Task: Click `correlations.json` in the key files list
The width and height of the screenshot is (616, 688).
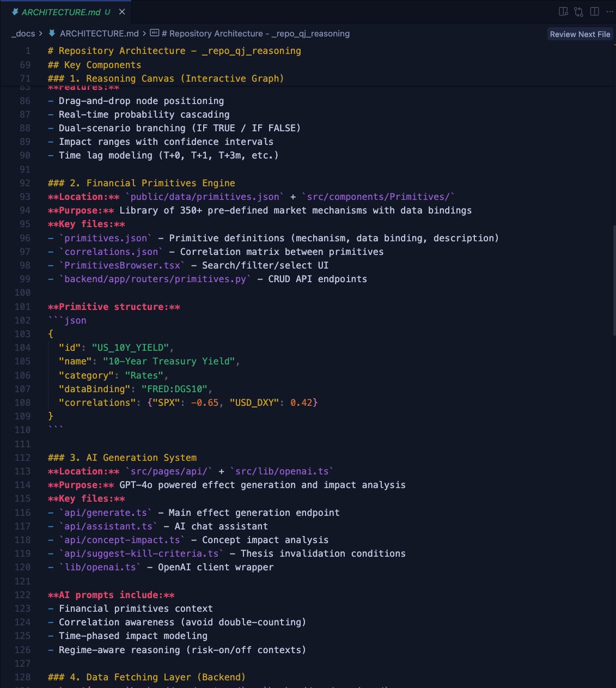Action: [x=112, y=252]
